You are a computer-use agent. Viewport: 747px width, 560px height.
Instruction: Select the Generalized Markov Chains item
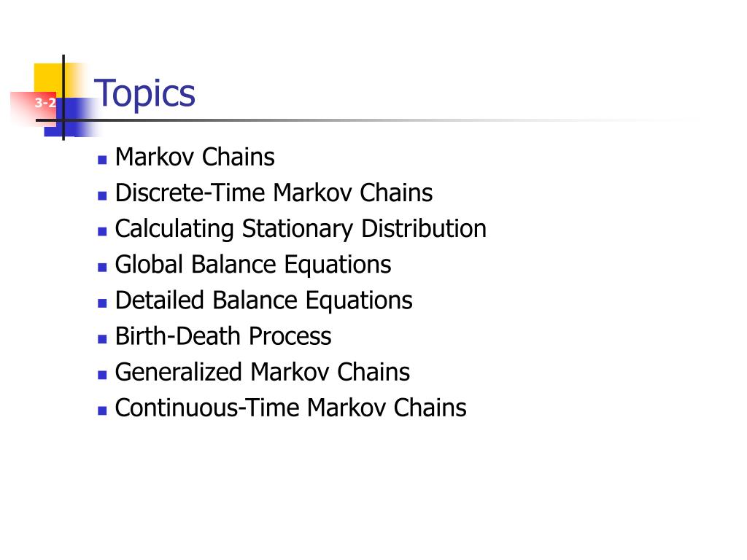click(263, 372)
